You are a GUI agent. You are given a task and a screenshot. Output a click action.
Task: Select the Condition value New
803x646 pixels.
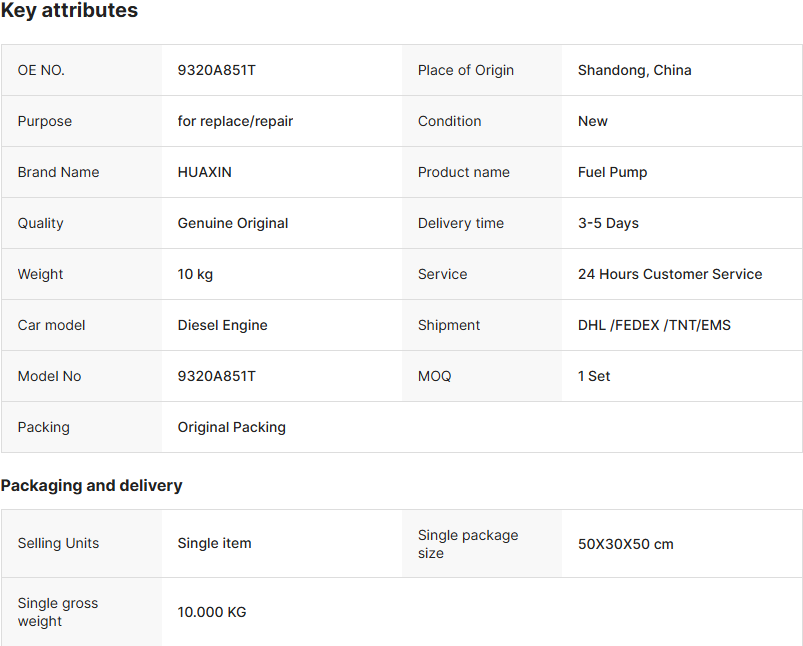click(593, 121)
